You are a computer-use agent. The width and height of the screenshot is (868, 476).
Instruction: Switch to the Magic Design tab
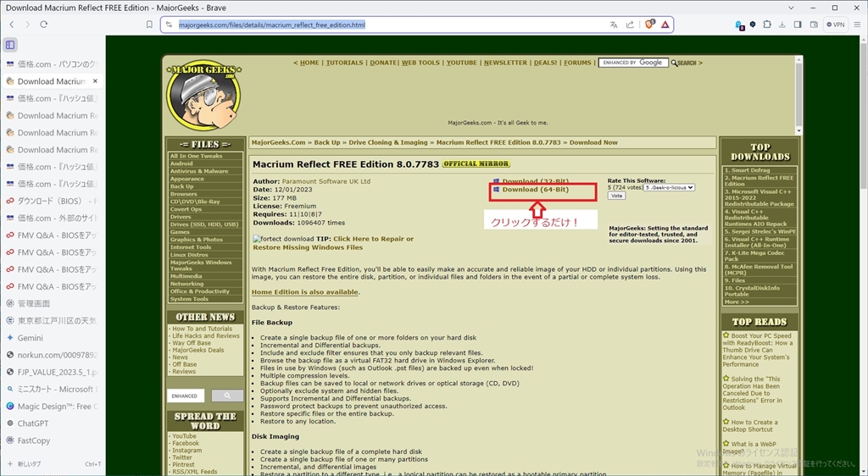click(53, 407)
